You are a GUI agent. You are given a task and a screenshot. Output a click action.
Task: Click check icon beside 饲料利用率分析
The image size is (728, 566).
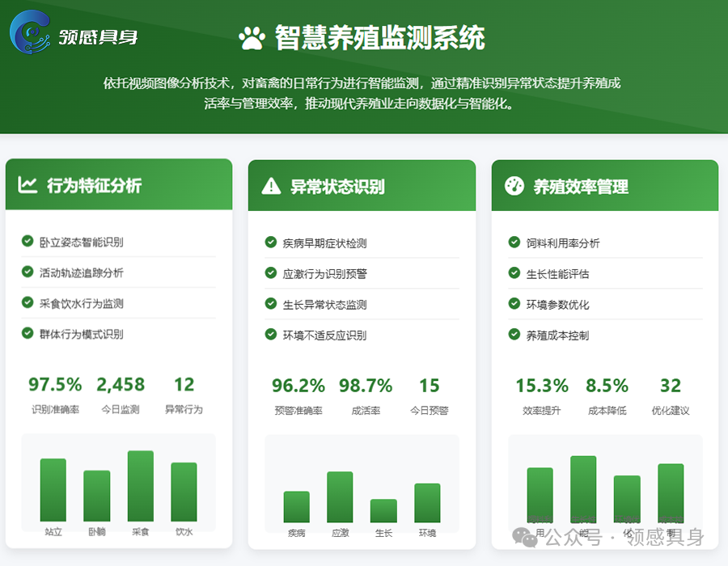click(x=514, y=243)
